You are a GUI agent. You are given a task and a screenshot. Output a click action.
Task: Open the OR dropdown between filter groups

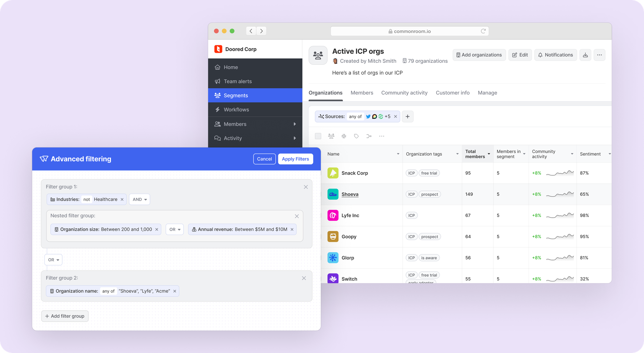tap(53, 260)
